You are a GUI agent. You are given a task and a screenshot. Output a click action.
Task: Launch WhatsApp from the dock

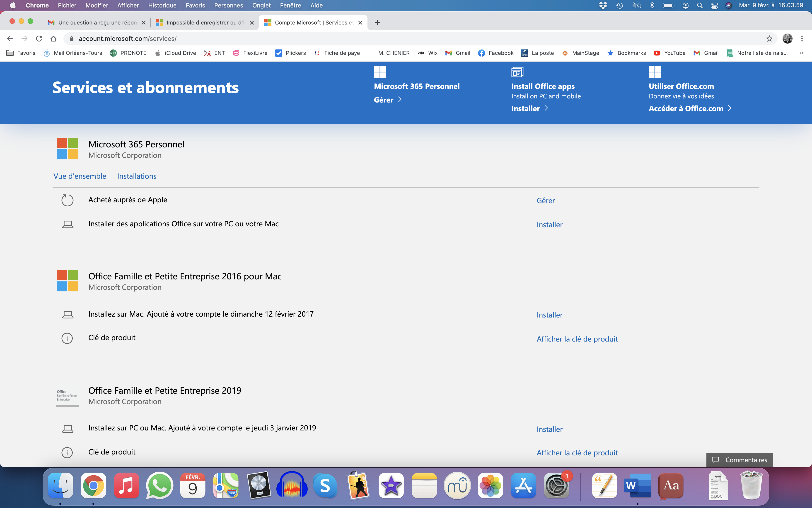click(x=159, y=486)
